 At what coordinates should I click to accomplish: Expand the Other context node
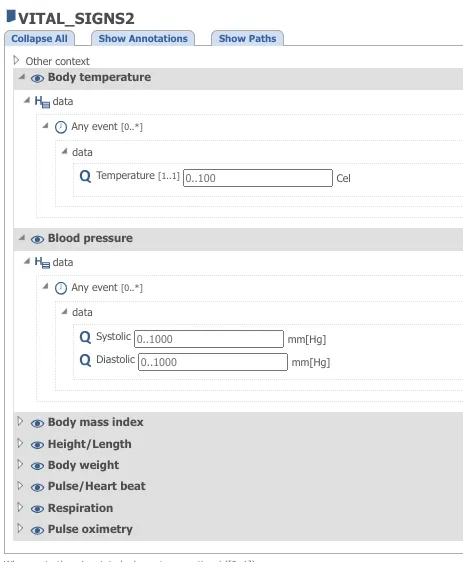[16, 60]
